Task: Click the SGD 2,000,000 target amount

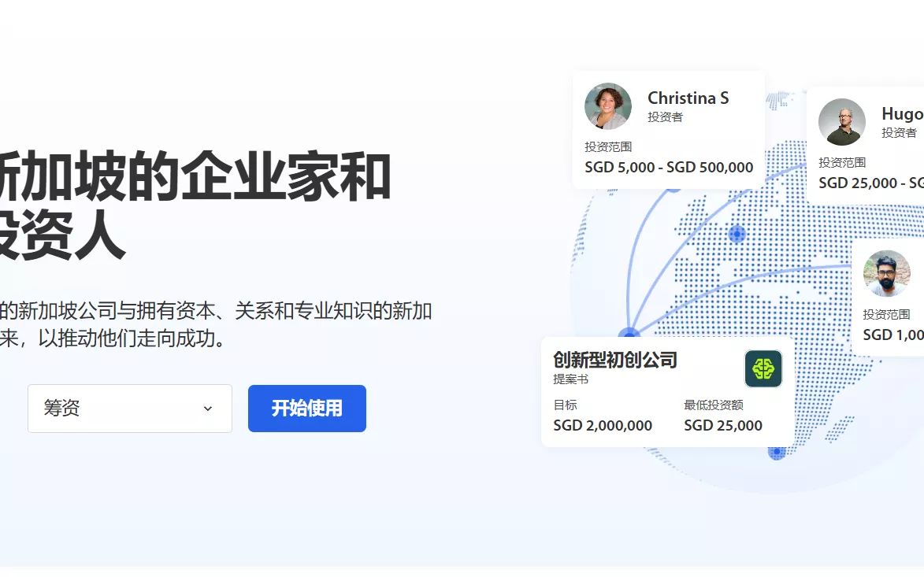Action: (603, 425)
